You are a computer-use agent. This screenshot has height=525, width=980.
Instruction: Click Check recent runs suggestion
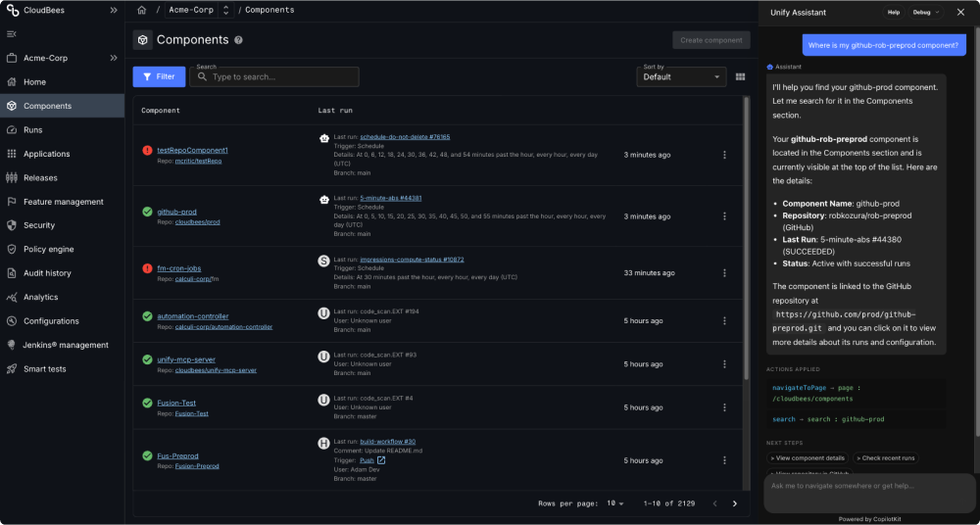point(886,458)
